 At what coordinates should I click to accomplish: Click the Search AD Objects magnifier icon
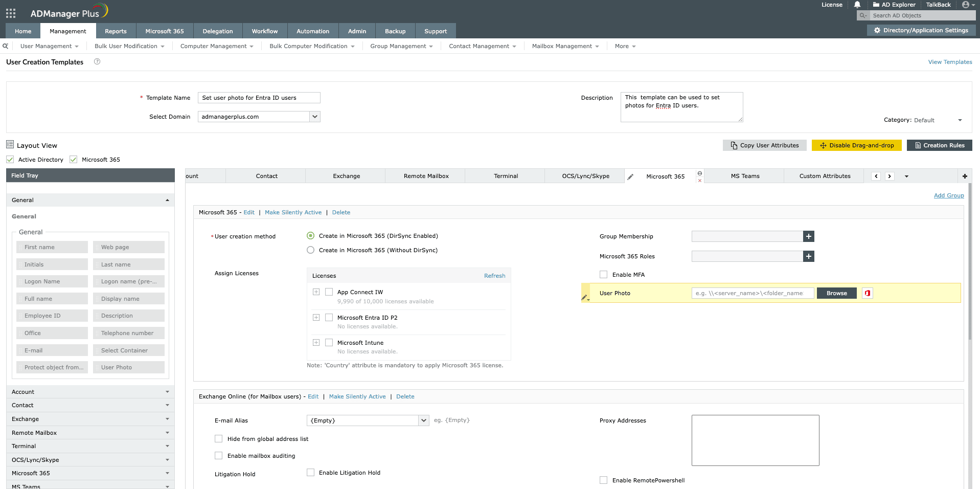point(863,16)
